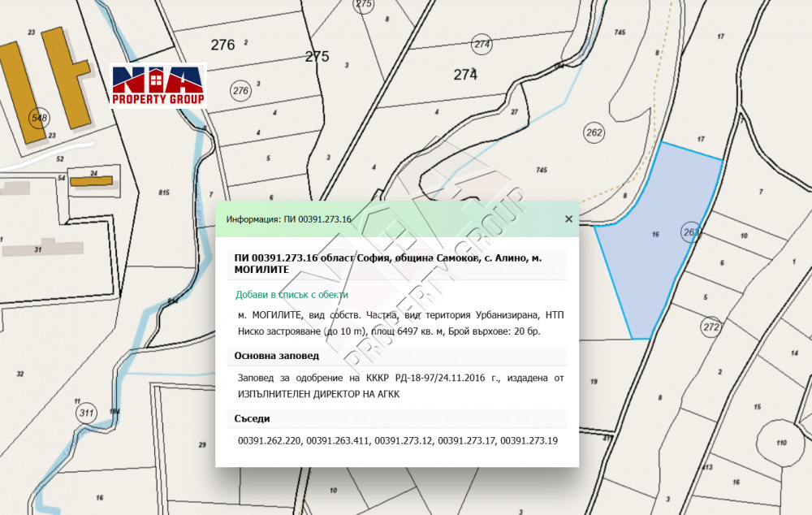812x515 pixels.
Task: Select neighbor ID 00391.262.220
Action: pos(270,441)
